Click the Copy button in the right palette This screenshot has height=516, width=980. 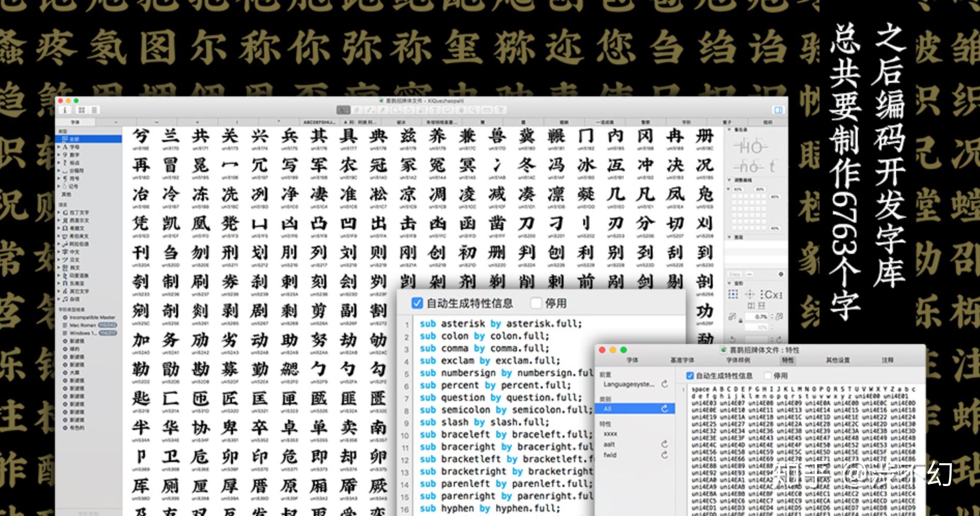click(734, 274)
